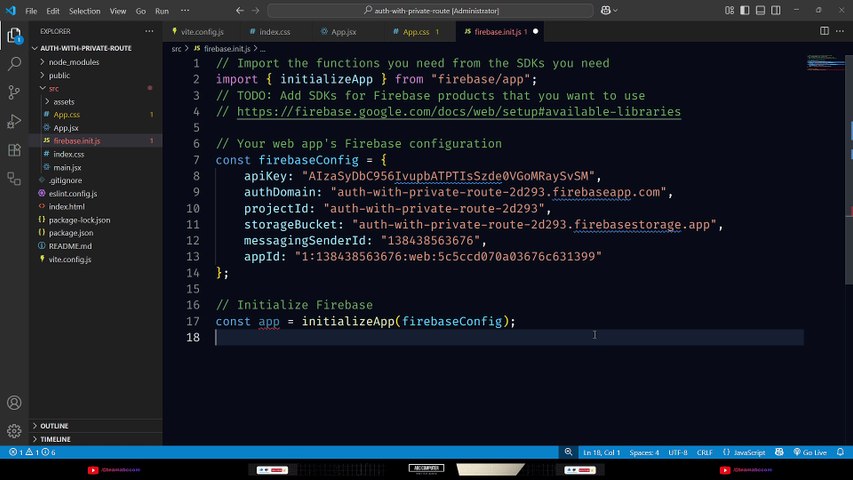
Task: Open the Selection menu
Action: 84,11
